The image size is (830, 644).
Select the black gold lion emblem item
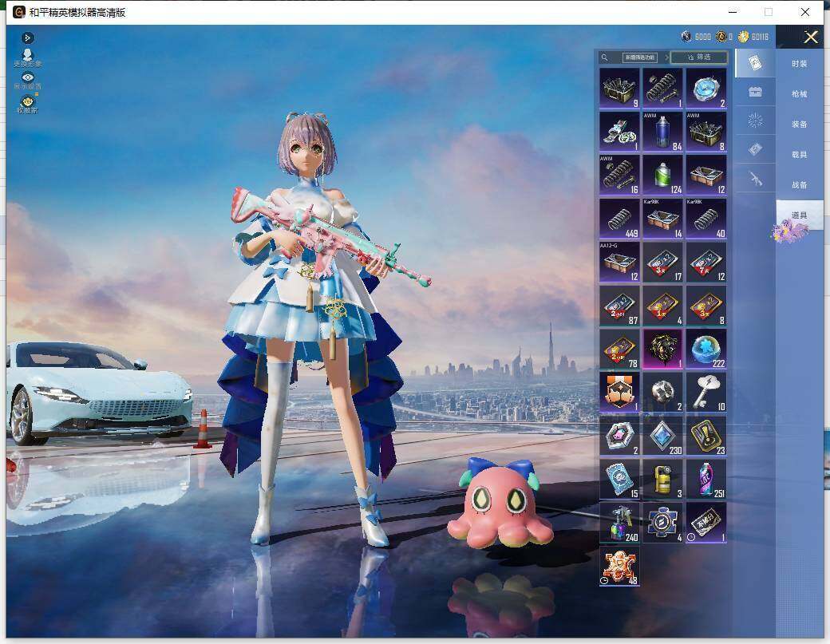pos(662,350)
